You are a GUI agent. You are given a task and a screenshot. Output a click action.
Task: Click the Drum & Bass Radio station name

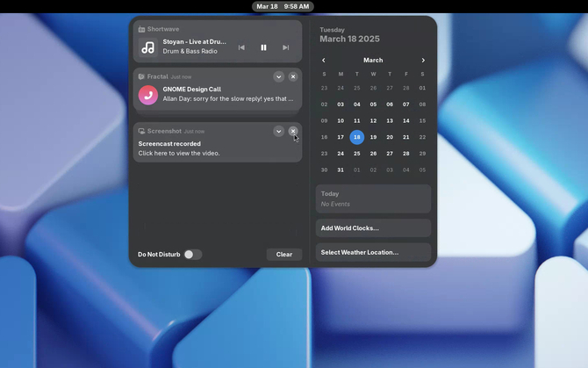190,51
